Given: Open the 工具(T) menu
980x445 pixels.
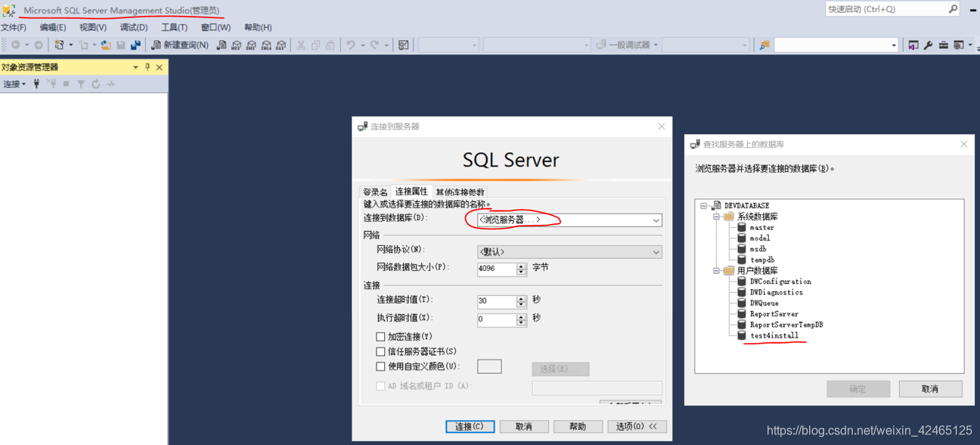Looking at the screenshot, I should tap(174, 27).
